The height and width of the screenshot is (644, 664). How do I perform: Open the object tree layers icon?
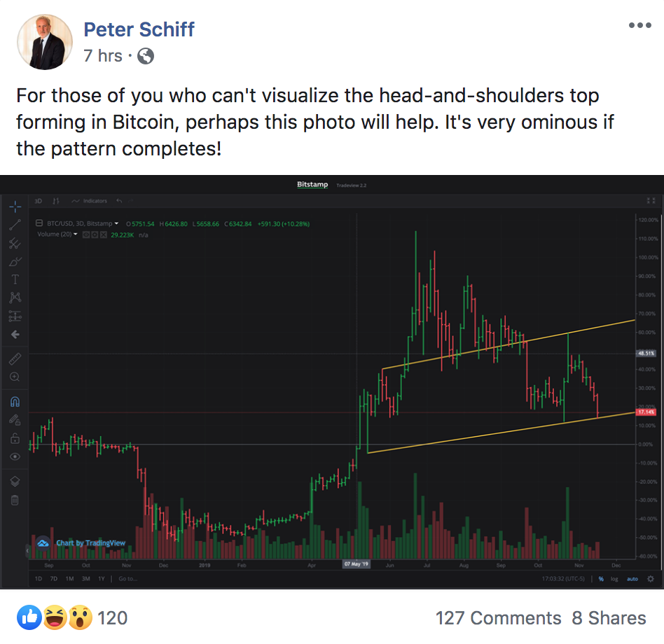[15, 482]
